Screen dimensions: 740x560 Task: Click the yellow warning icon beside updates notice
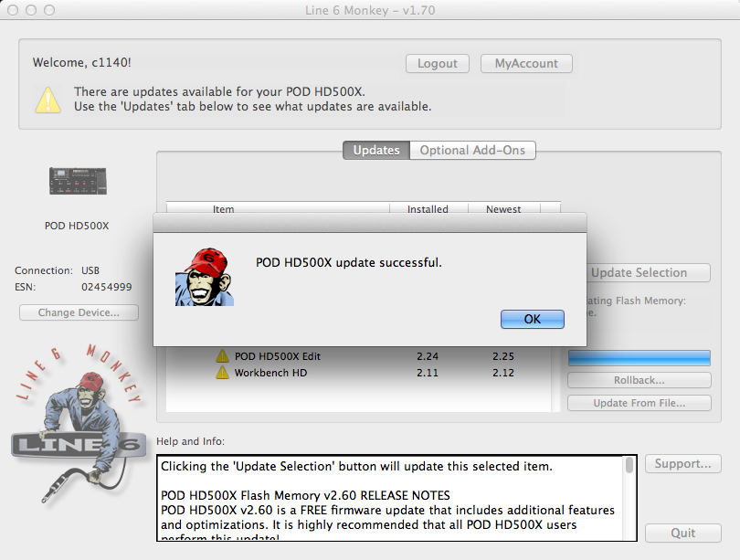tap(48, 100)
